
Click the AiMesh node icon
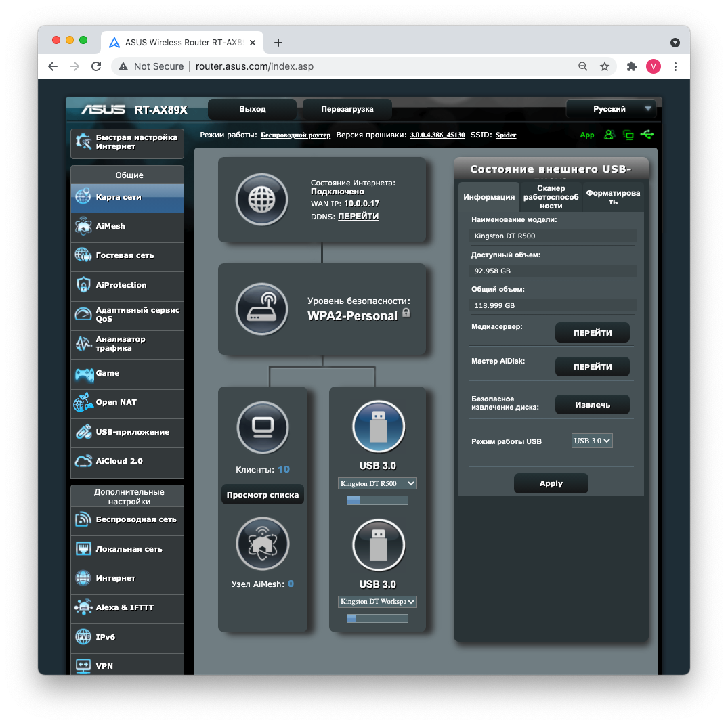[x=263, y=544]
